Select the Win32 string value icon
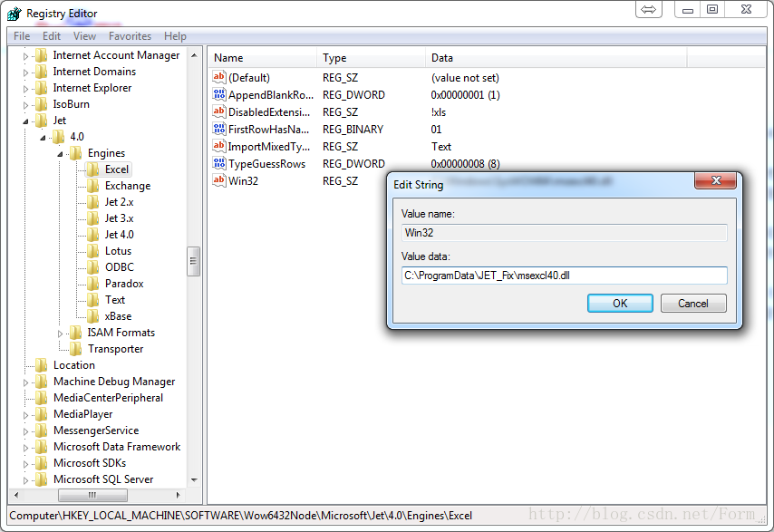The image size is (774, 532). pyautogui.click(x=218, y=180)
